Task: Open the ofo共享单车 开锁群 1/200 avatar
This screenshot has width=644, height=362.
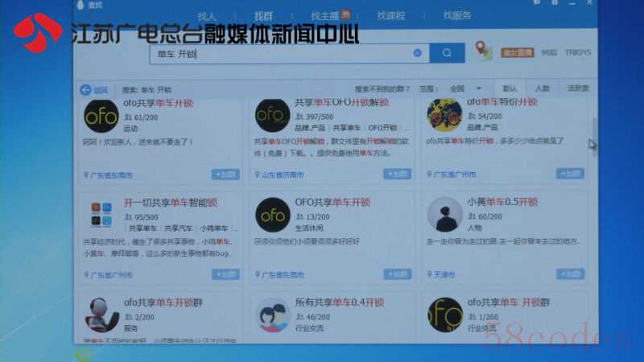Action: pyautogui.click(x=445, y=315)
